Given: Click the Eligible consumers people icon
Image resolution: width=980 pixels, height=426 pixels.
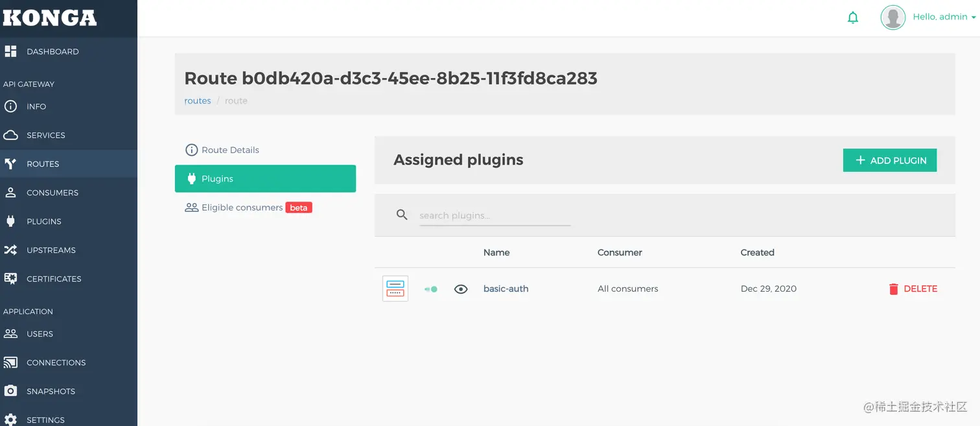Looking at the screenshot, I should pyautogui.click(x=191, y=207).
